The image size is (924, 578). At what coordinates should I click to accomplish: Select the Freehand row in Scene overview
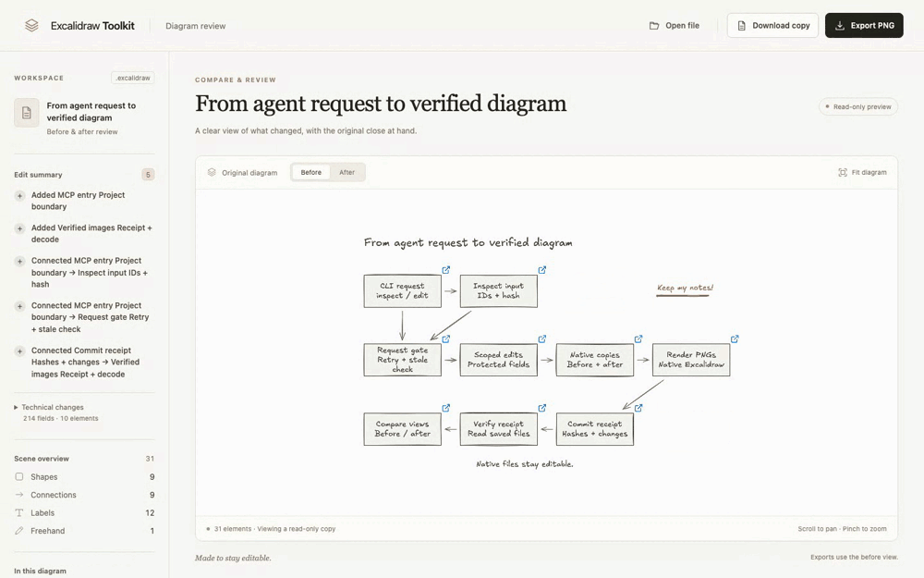point(84,531)
